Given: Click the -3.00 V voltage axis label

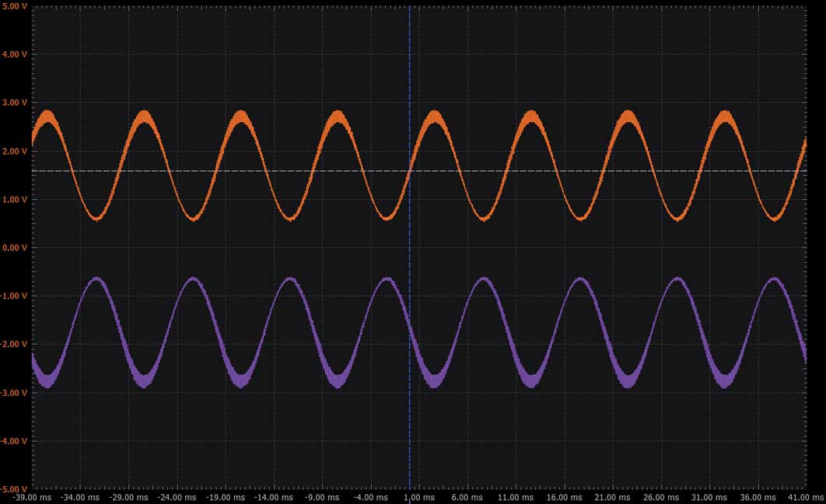Looking at the screenshot, I should click(14, 393).
